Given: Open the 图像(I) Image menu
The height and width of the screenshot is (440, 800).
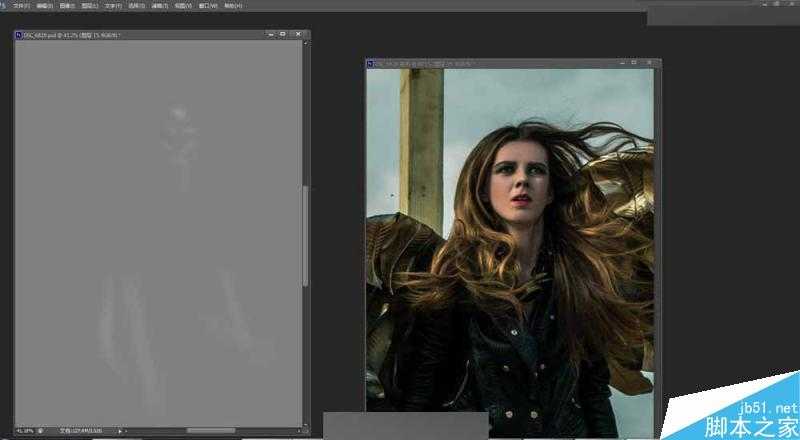Looking at the screenshot, I should tap(67, 5).
